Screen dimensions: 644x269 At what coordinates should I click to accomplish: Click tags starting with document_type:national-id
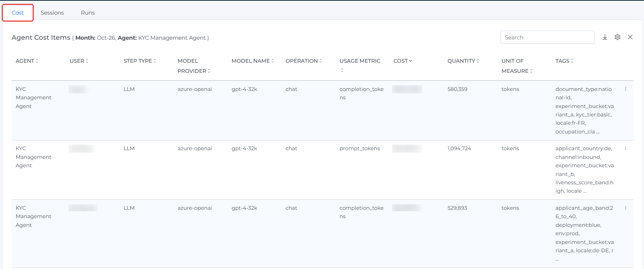pos(585,110)
